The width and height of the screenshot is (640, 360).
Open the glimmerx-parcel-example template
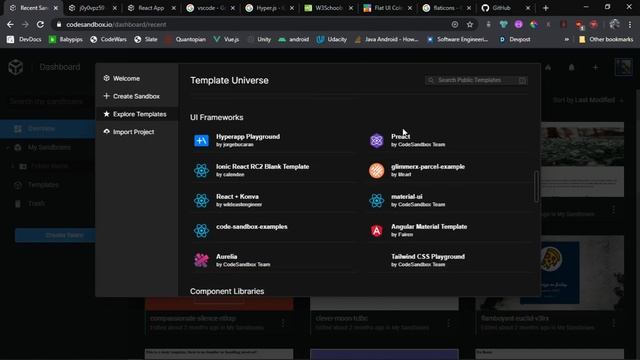(x=428, y=167)
